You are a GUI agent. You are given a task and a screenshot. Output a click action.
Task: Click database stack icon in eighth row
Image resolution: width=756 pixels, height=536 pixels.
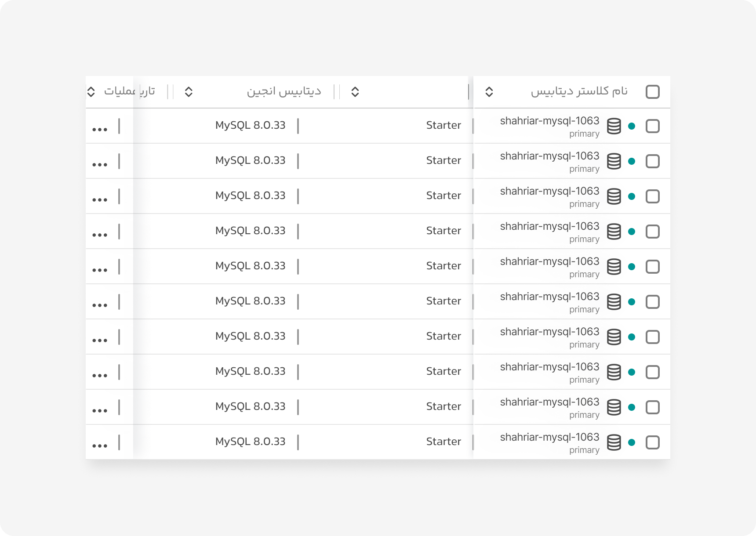pyautogui.click(x=614, y=372)
